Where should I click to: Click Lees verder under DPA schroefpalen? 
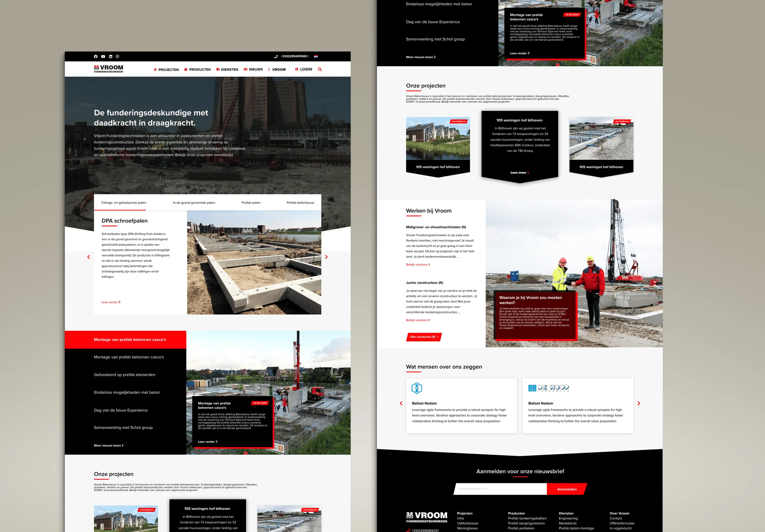(x=111, y=302)
